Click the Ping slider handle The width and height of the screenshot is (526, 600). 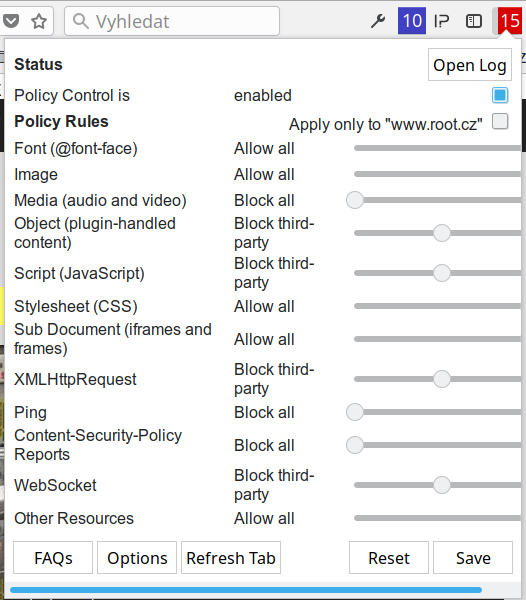(x=355, y=412)
